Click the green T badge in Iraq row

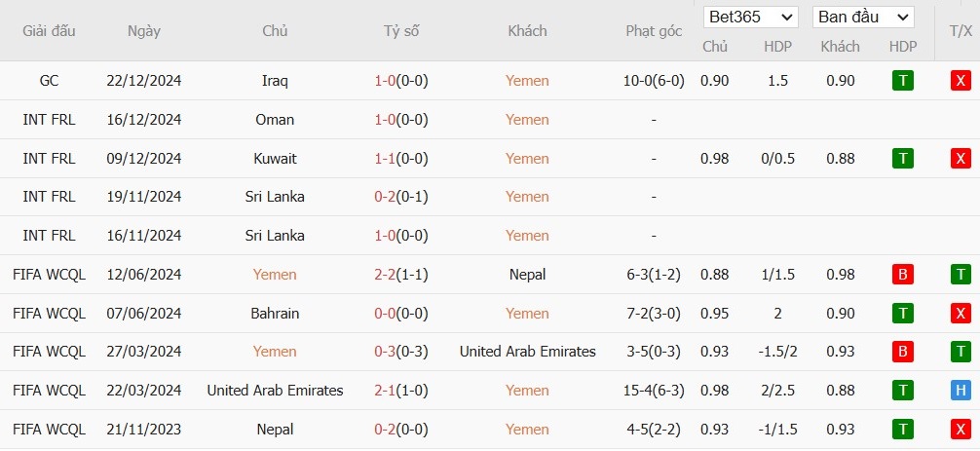tap(902, 81)
